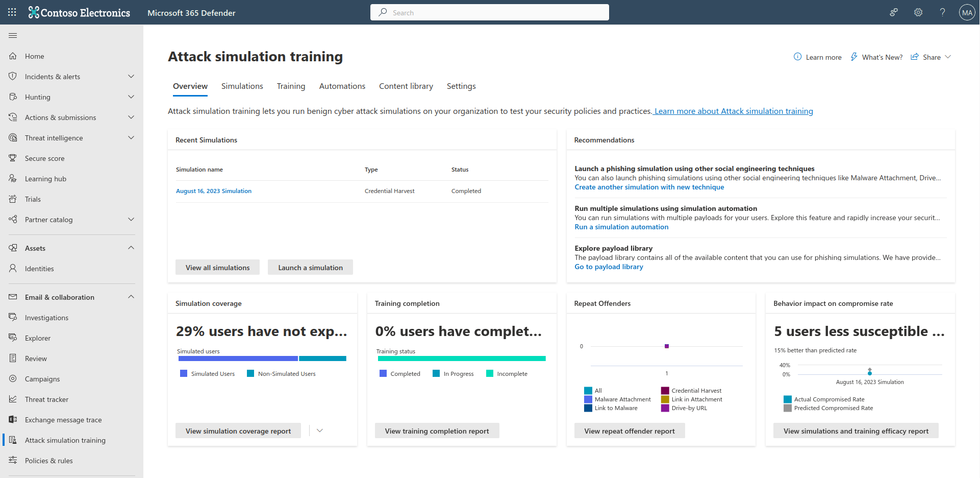
Task: Open August 16, 2023 Simulation link
Action: (x=214, y=191)
